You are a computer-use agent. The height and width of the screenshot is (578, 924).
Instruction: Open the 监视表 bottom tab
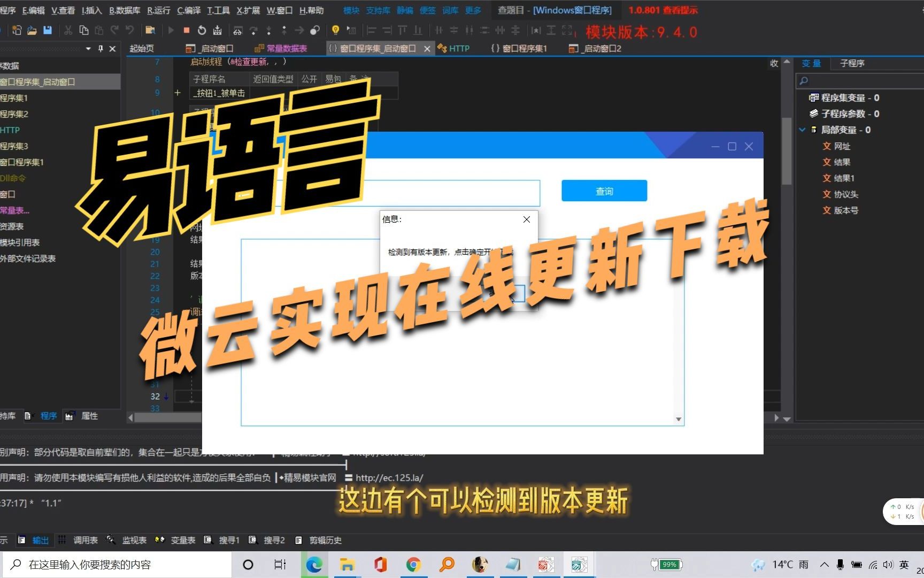pos(127,540)
